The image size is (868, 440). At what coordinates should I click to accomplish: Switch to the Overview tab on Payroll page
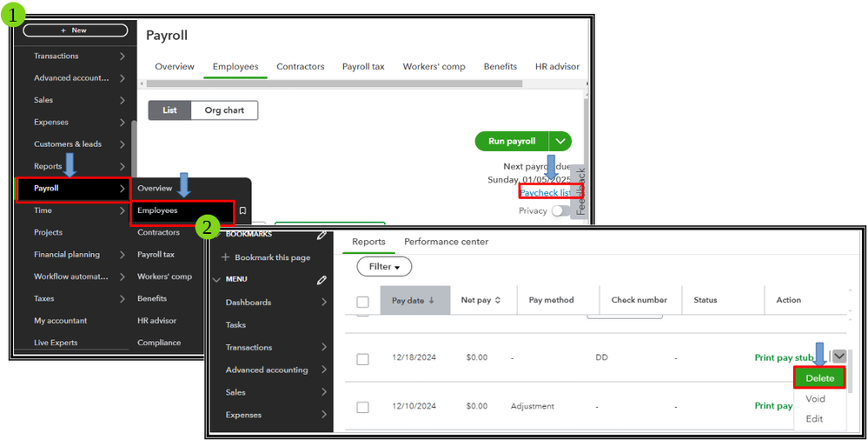[x=175, y=66]
